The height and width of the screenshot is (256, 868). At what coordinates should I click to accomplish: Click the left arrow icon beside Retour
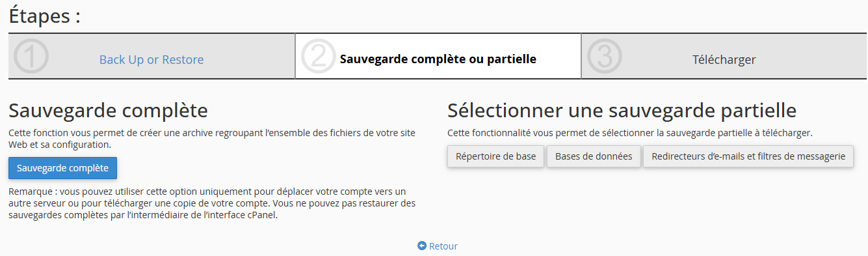pos(422,246)
